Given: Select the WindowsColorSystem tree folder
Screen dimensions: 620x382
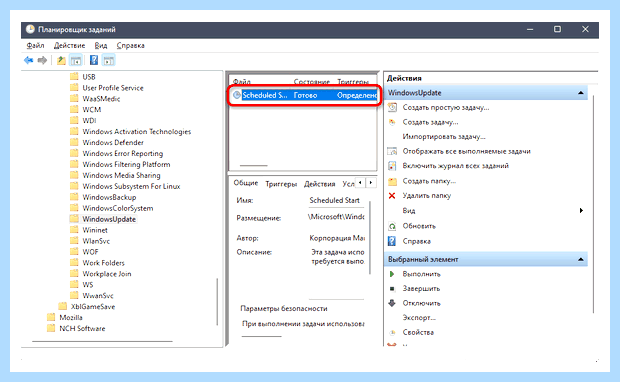Looking at the screenshot, I should coord(117,208).
